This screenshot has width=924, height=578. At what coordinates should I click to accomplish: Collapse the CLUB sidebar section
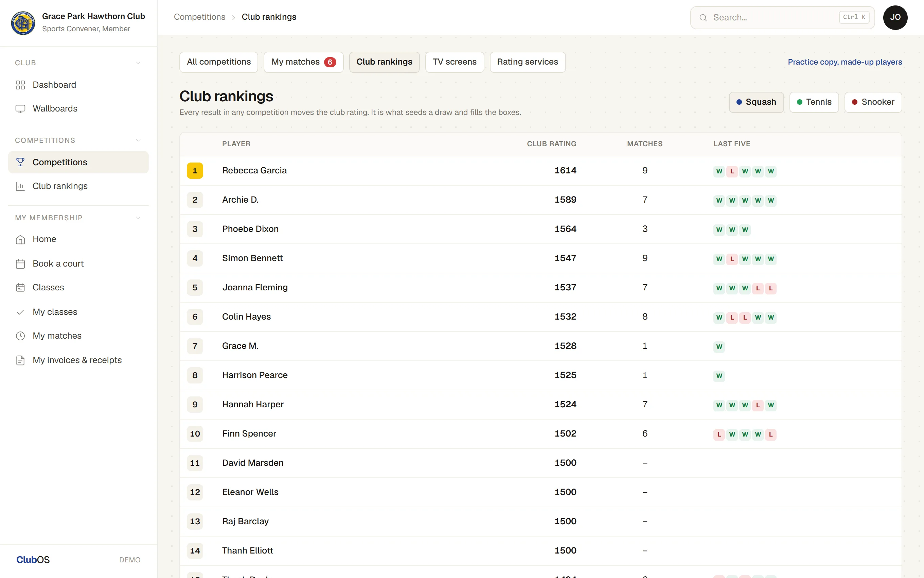pos(138,63)
